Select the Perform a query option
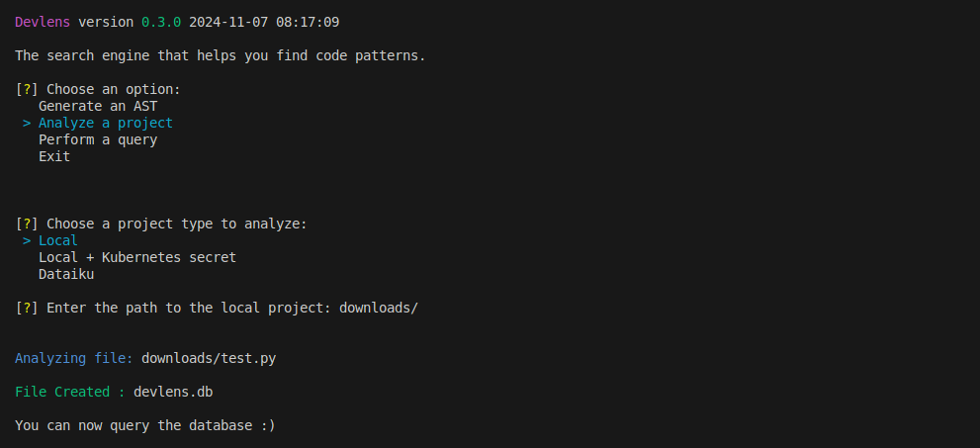 (98, 140)
